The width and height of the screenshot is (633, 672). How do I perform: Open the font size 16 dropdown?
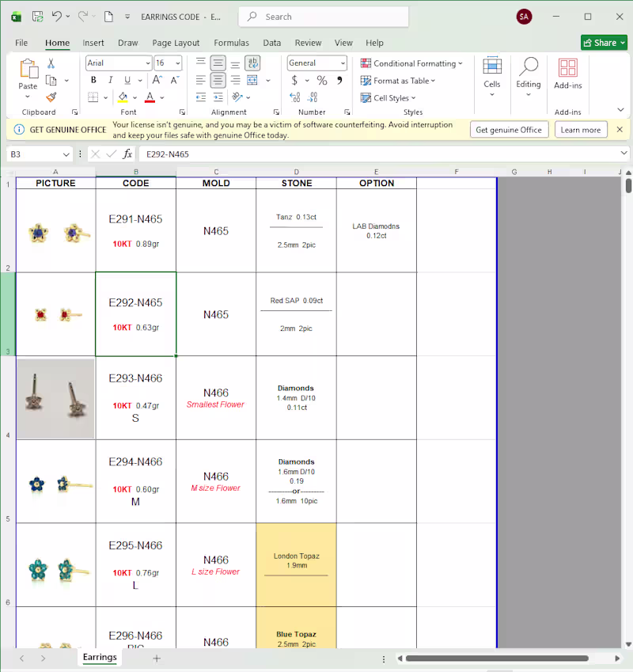pyautogui.click(x=178, y=63)
